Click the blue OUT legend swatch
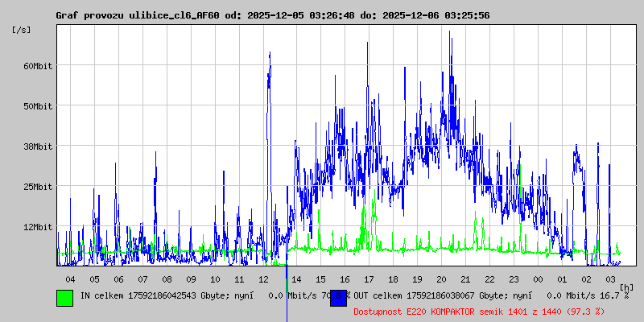Image resolution: width=644 pixels, height=322 pixels. pyautogui.click(x=338, y=297)
